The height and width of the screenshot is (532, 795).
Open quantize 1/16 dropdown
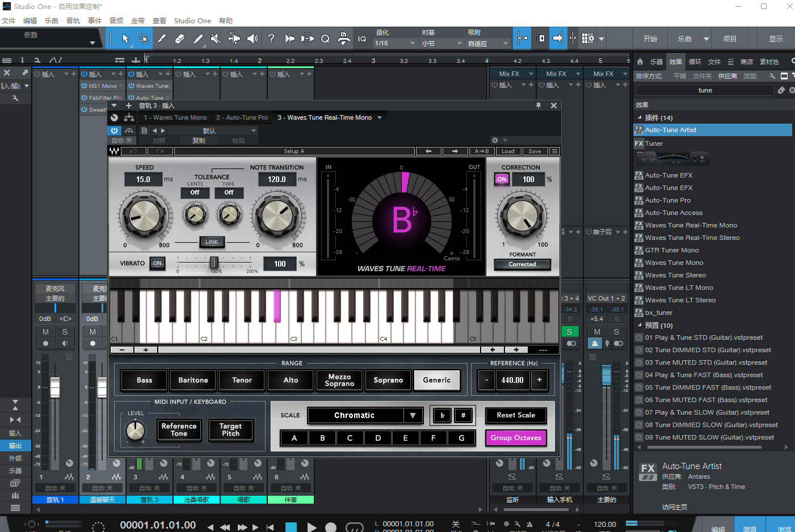tap(395, 43)
